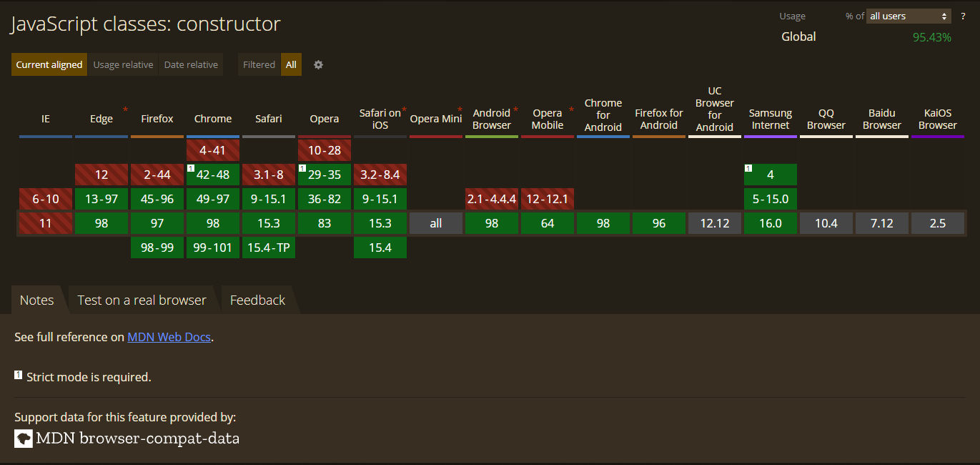980x465 pixels.
Task: Select Current aligned view
Action: (49, 64)
